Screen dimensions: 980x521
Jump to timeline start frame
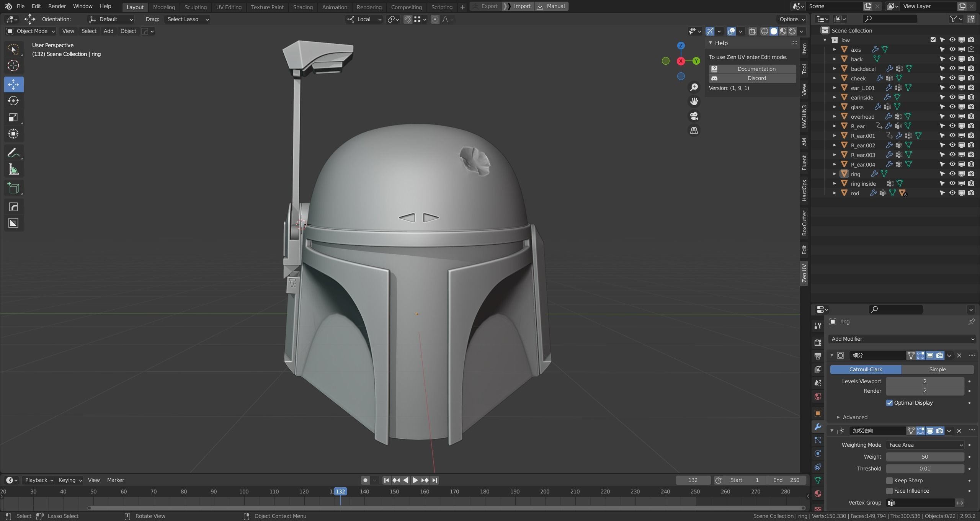(x=386, y=480)
